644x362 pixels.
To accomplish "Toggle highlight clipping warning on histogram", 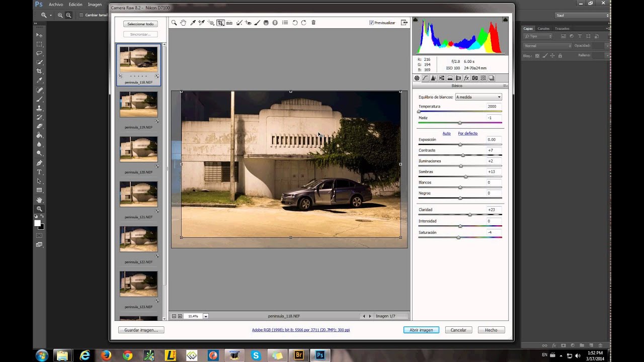I will click(505, 20).
